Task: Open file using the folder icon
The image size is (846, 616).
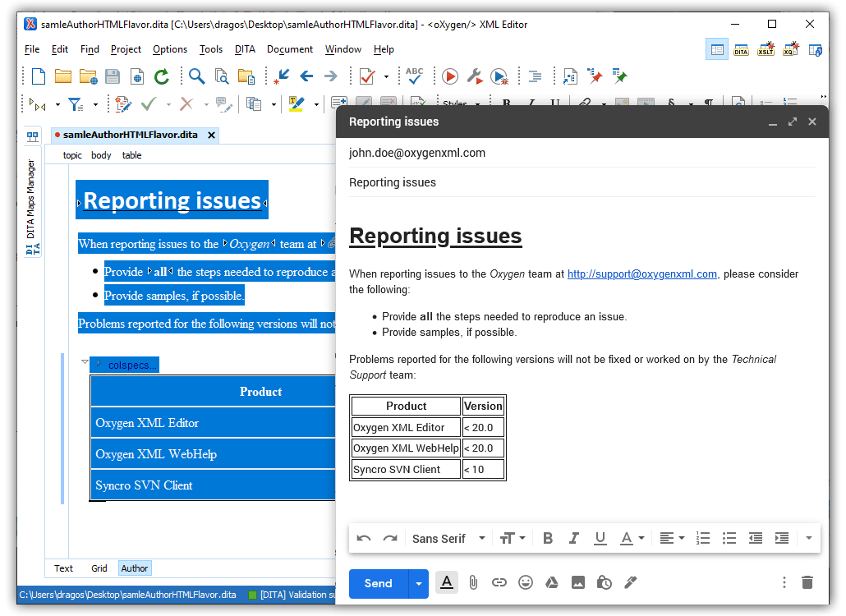Action: (x=63, y=76)
